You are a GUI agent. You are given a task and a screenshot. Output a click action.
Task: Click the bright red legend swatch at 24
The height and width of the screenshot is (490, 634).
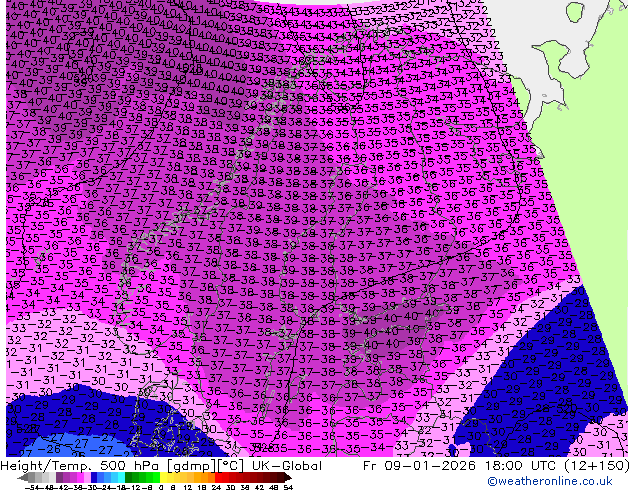218,477
